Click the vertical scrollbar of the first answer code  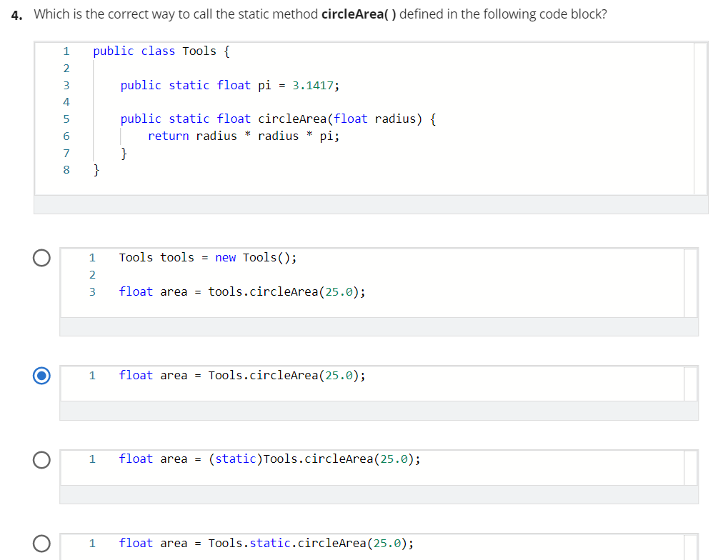point(691,284)
